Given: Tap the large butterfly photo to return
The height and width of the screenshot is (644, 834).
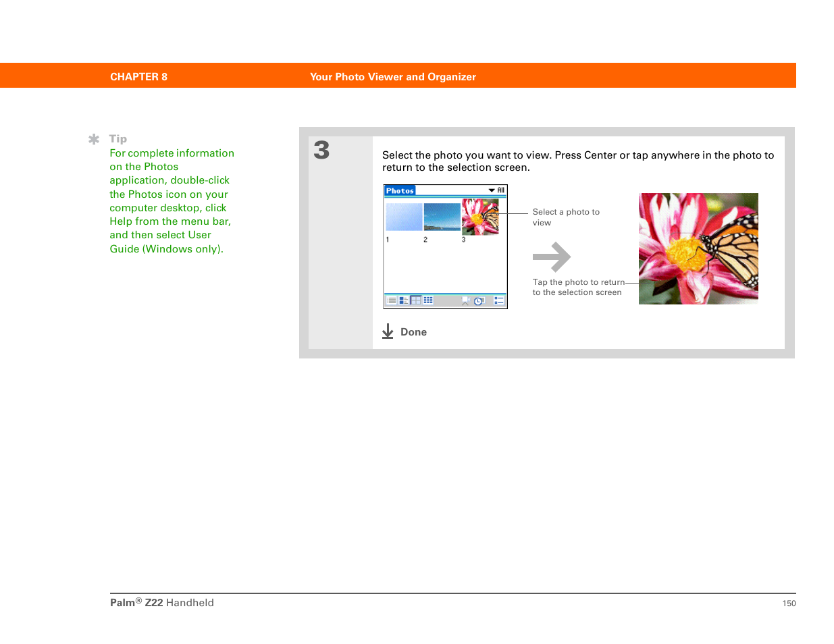Looking at the screenshot, I should [x=698, y=248].
